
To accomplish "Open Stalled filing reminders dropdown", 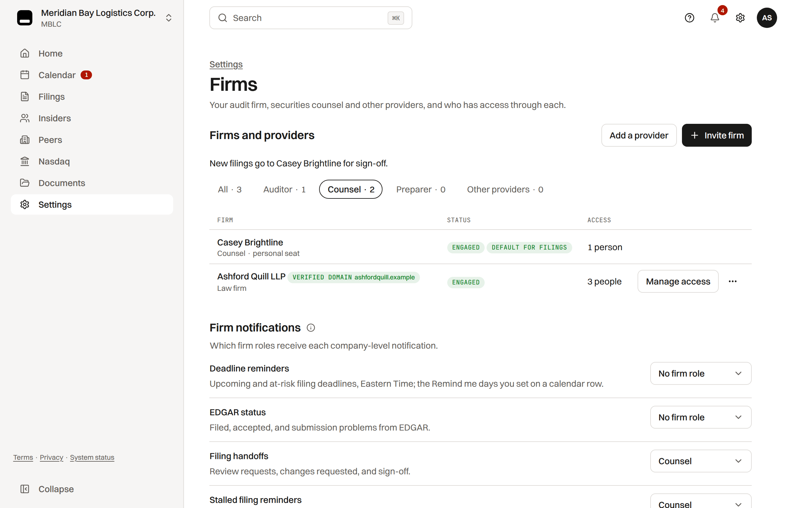I will click(x=701, y=501).
